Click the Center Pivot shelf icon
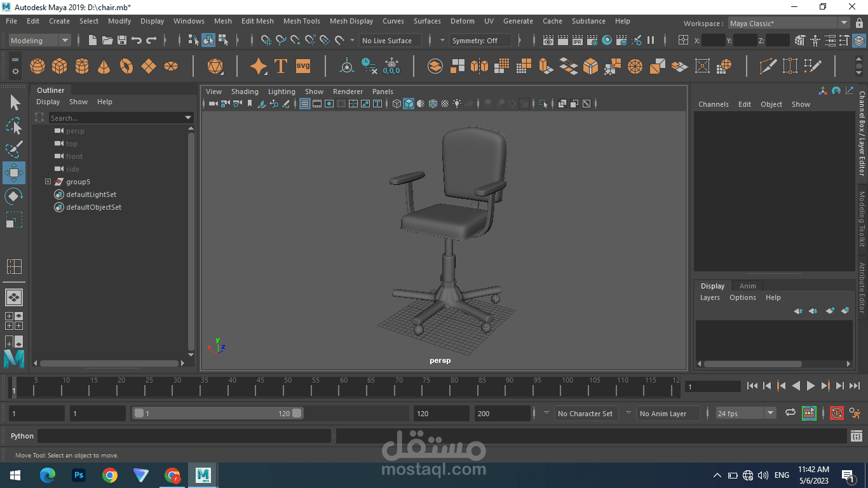 pyautogui.click(x=347, y=66)
